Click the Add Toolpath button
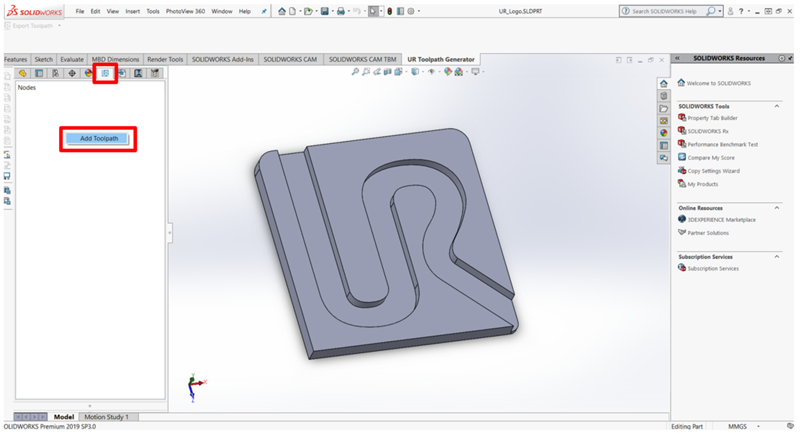800x437 pixels. 98,138
